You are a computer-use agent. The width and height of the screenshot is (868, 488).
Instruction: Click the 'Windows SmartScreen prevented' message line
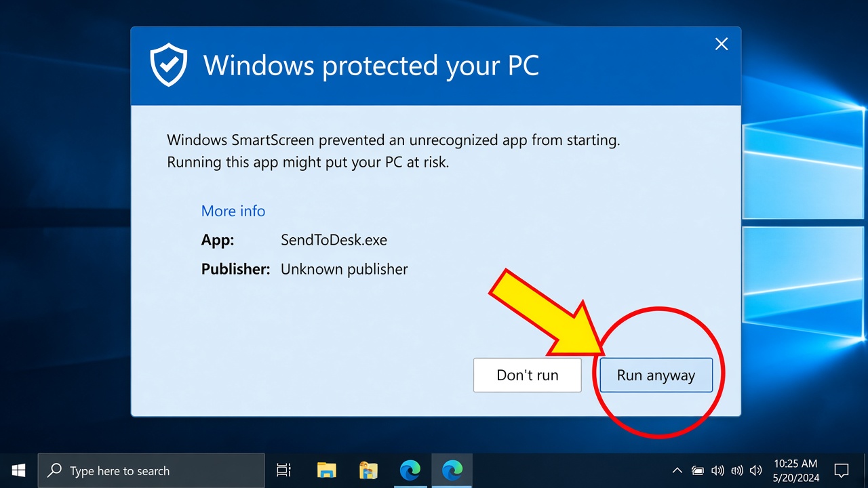click(394, 140)
